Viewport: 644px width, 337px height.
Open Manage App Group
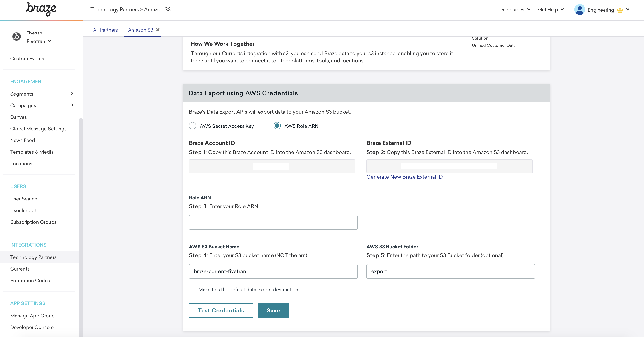[x=32, y=316]
